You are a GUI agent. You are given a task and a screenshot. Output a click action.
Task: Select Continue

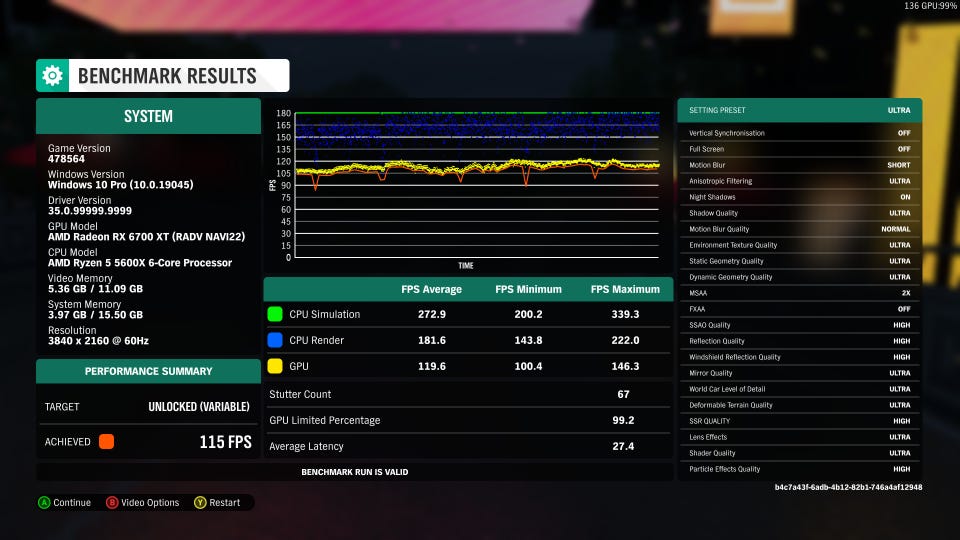72,503
